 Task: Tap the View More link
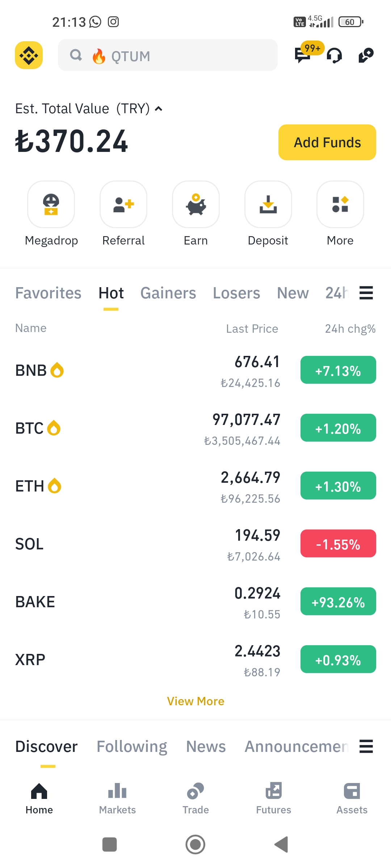195,701
